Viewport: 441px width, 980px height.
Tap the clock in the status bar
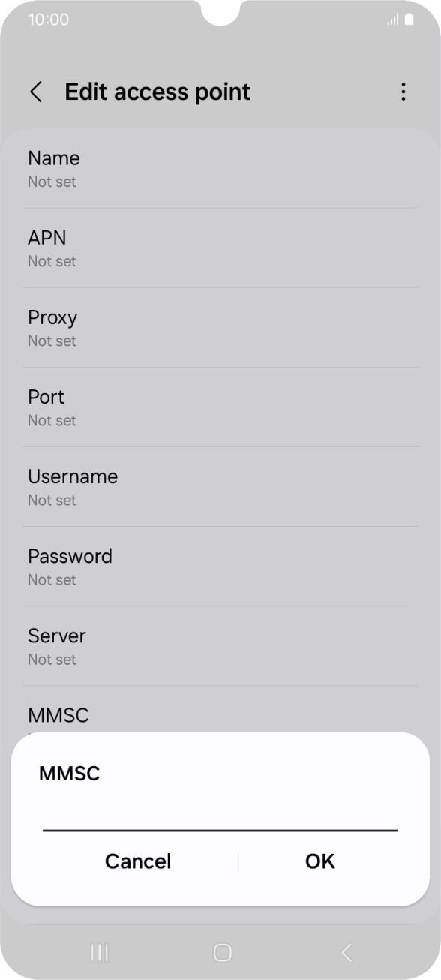[x=45, y=20]
